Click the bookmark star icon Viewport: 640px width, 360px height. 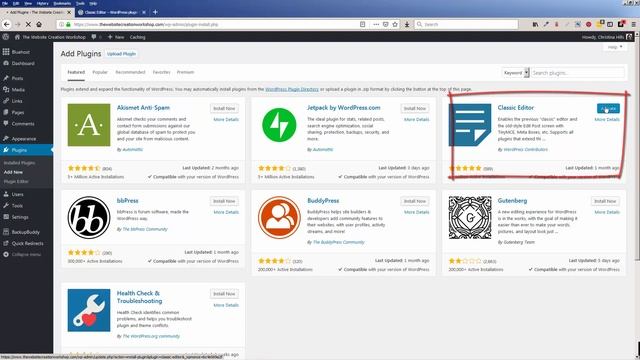pyautogui.click(x=395, y=24)
